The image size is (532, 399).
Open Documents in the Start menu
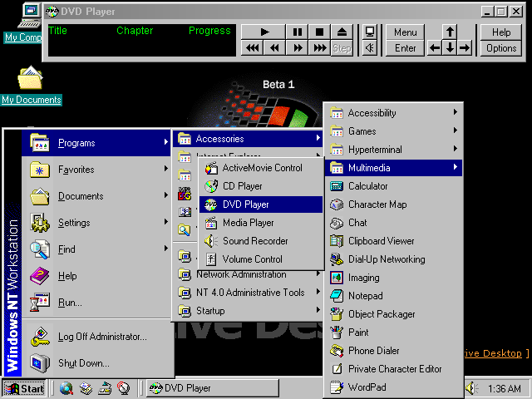pyautogui.click(x=96, y=196)
